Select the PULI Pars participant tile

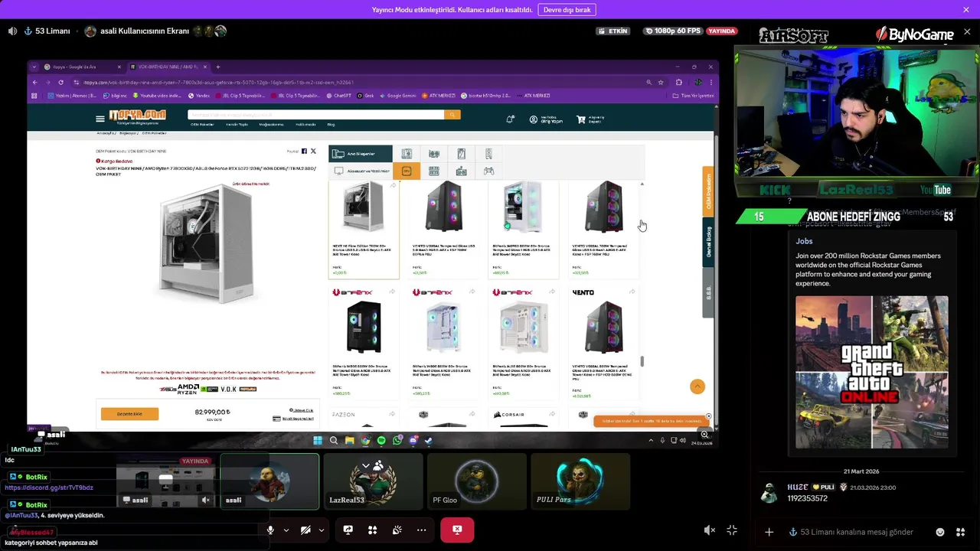pos(580,481)
